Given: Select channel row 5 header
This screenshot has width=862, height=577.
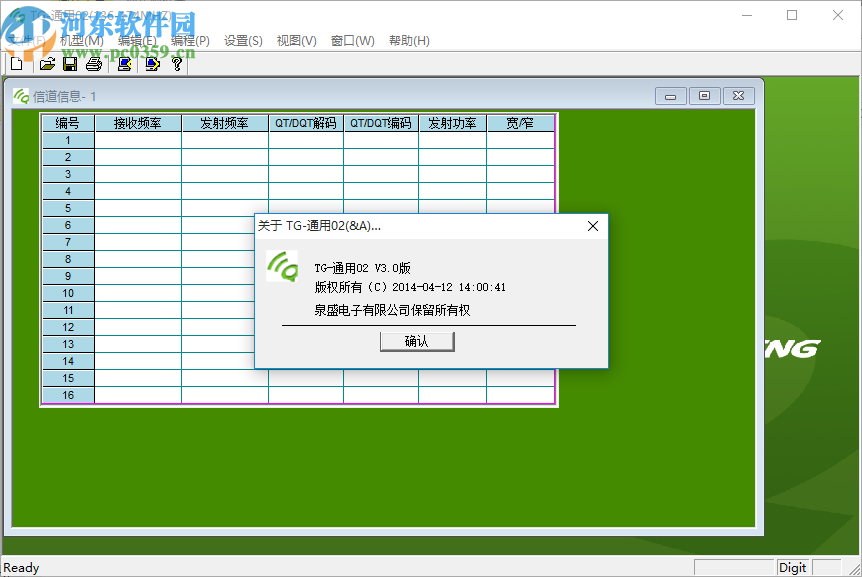Looking at the screenshot, I should click(68, 208).
